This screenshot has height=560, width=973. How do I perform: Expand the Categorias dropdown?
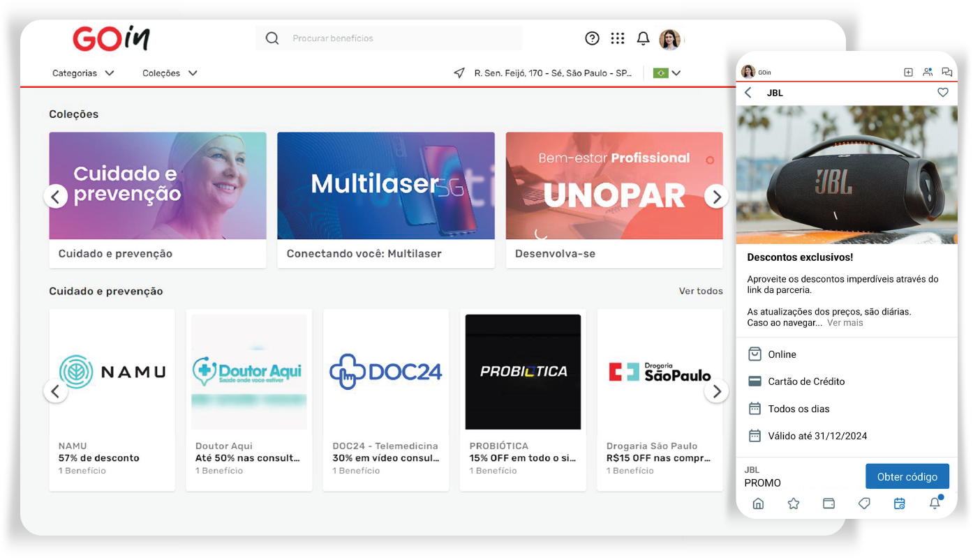click(83, 73)
